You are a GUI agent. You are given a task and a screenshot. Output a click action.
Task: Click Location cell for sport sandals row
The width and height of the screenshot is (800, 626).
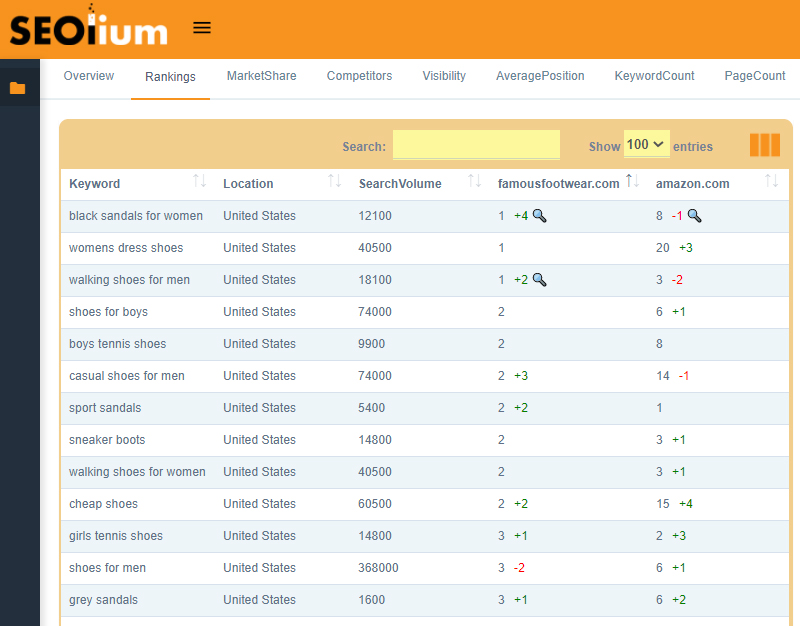[259, 408]
